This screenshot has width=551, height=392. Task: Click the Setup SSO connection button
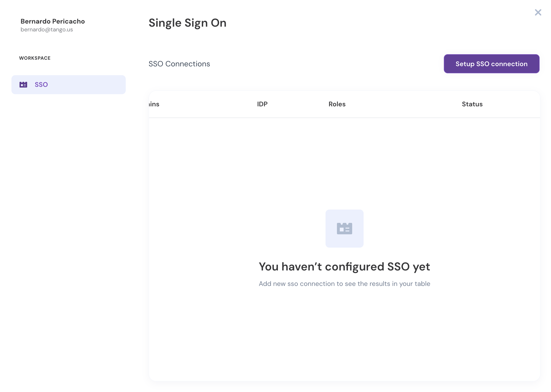point(491,64)
